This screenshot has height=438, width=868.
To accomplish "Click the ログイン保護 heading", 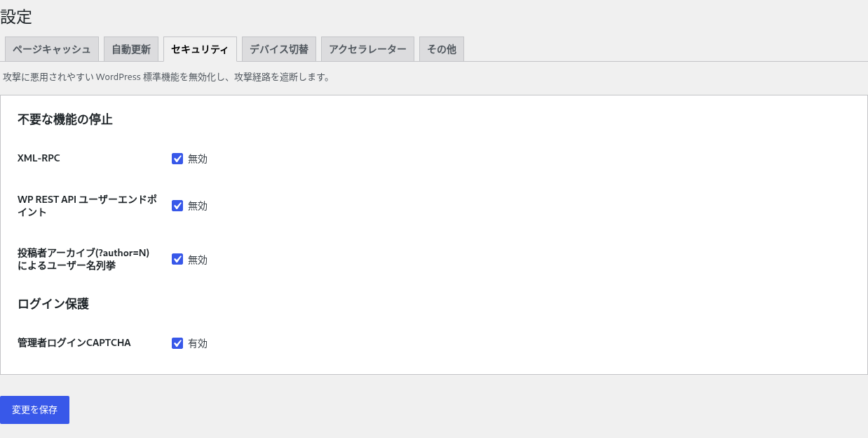I will point(53,304).
